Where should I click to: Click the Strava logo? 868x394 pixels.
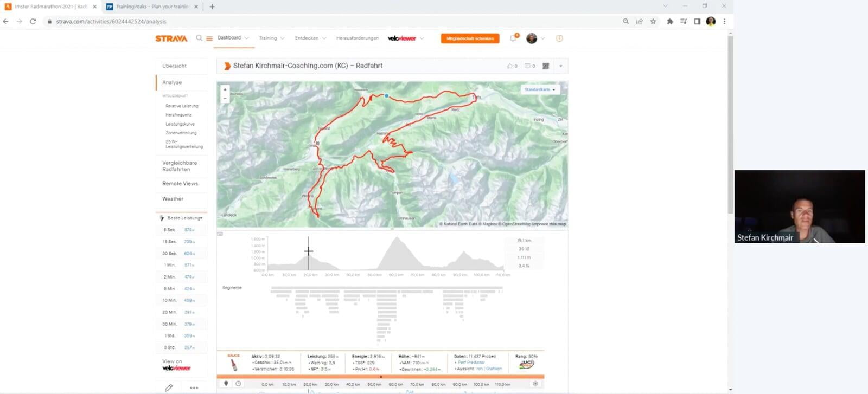pos(171,38)
